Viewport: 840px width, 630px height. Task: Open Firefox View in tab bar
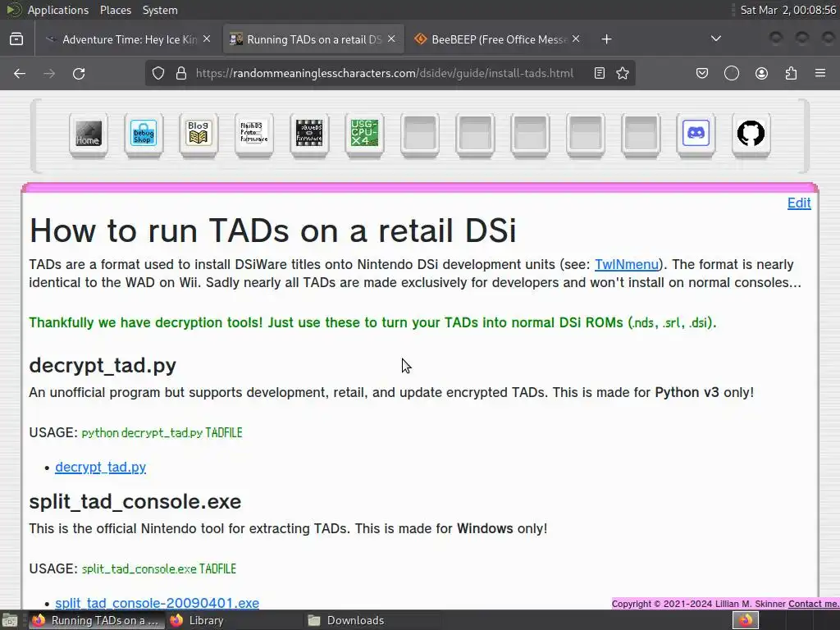[x=16, y=39]
